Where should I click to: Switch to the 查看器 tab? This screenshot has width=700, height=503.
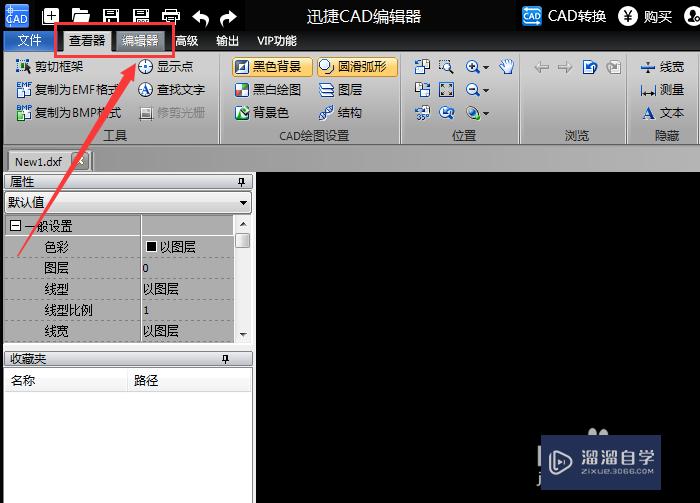pyautogui.click(x=86, y=41)
